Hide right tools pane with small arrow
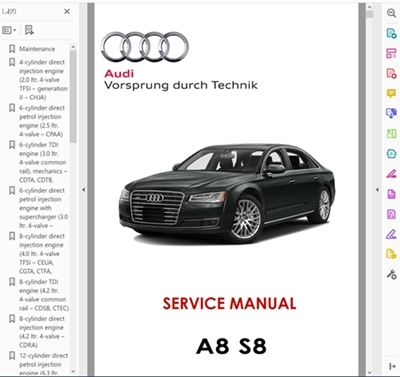 377,190
